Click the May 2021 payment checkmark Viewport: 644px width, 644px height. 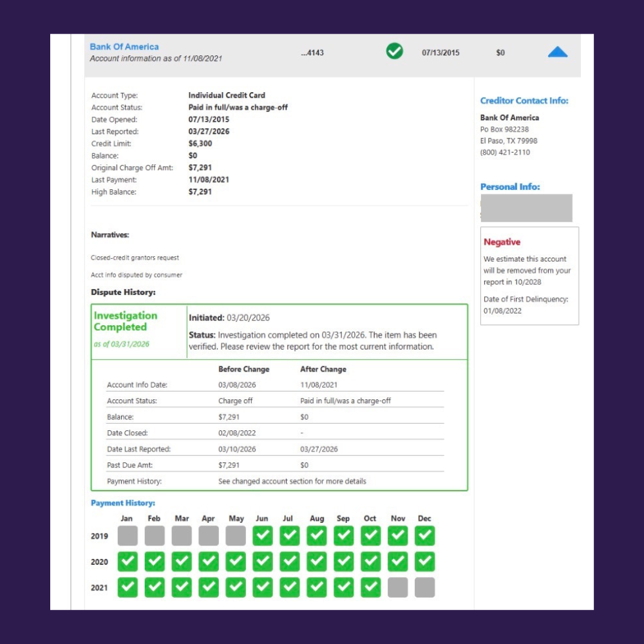click(x=236, y=587)
